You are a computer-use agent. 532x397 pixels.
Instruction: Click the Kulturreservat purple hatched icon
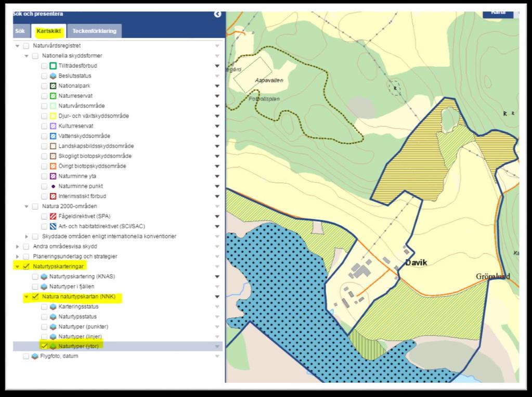coord(53,126)
